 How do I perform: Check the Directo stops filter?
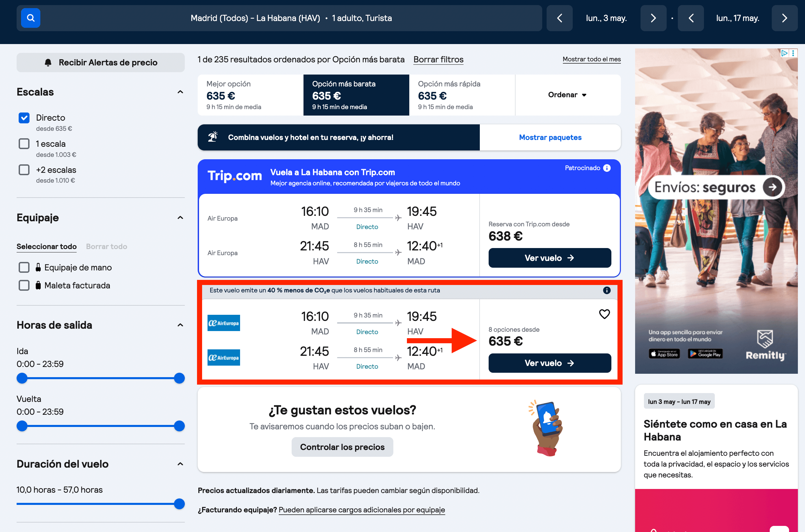[x=24, y=118]
